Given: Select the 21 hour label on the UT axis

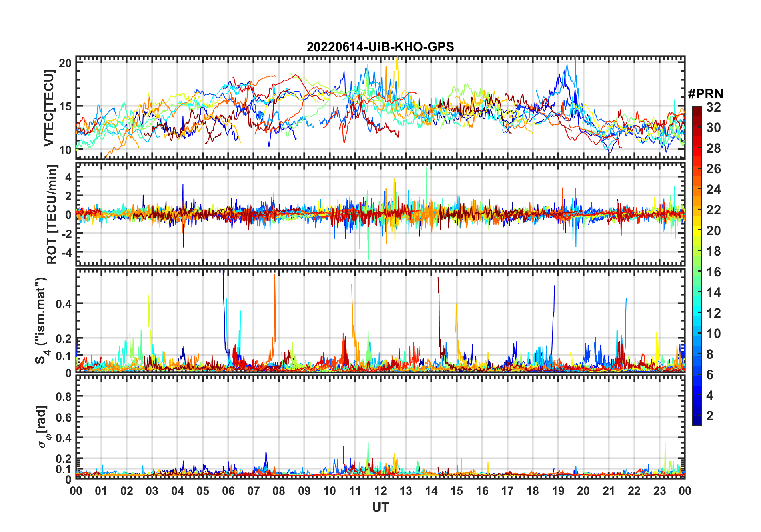Looking at the screenshot, I should tap(609, 491).
